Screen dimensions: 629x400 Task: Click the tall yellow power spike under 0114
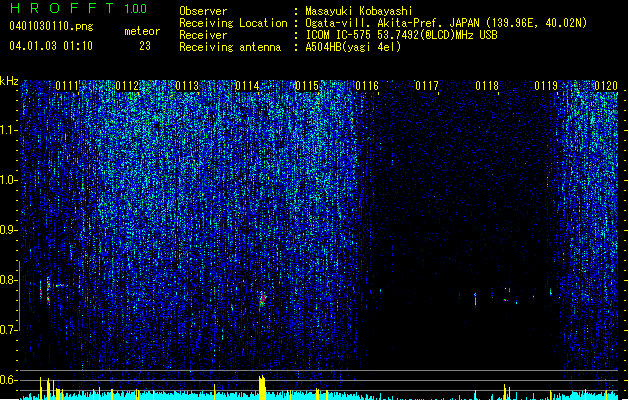pyautogui.click(x=262, y=387)
